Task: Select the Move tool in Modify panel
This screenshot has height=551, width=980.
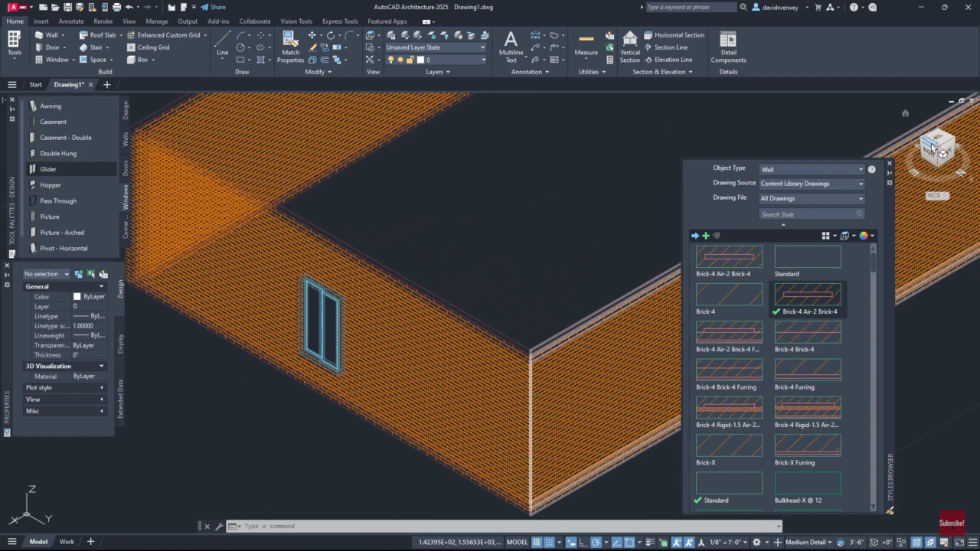Action: pos(312,35)
